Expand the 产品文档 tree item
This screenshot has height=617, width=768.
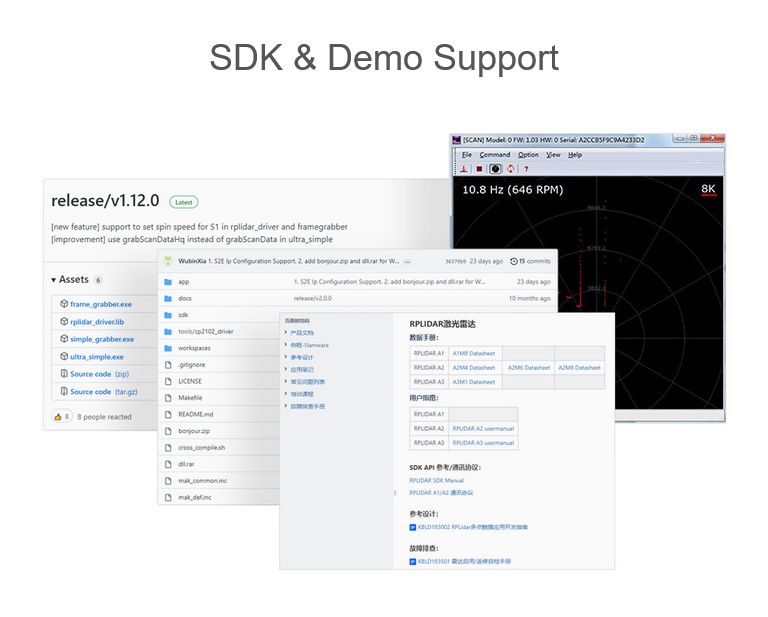click(286, 332)
